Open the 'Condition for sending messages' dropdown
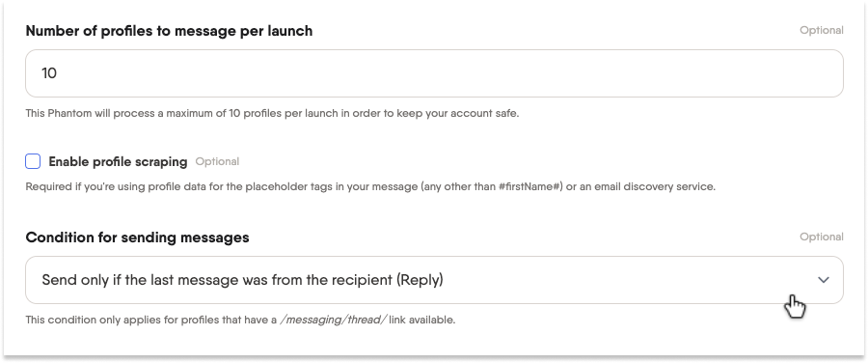 [x=434, y=280]
